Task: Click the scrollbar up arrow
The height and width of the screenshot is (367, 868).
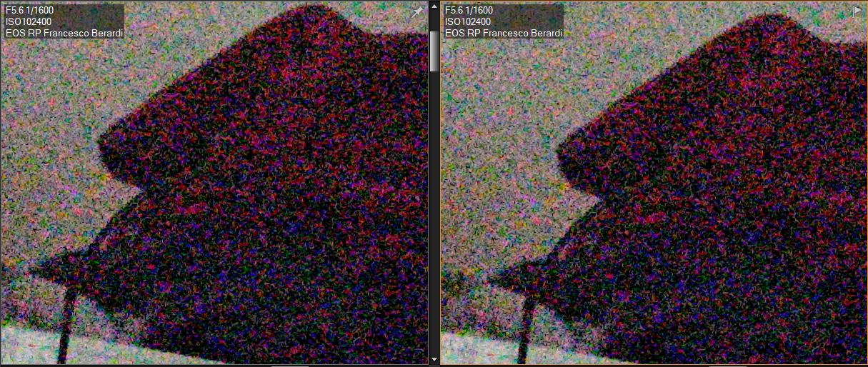Action: [x=434, y=6]
